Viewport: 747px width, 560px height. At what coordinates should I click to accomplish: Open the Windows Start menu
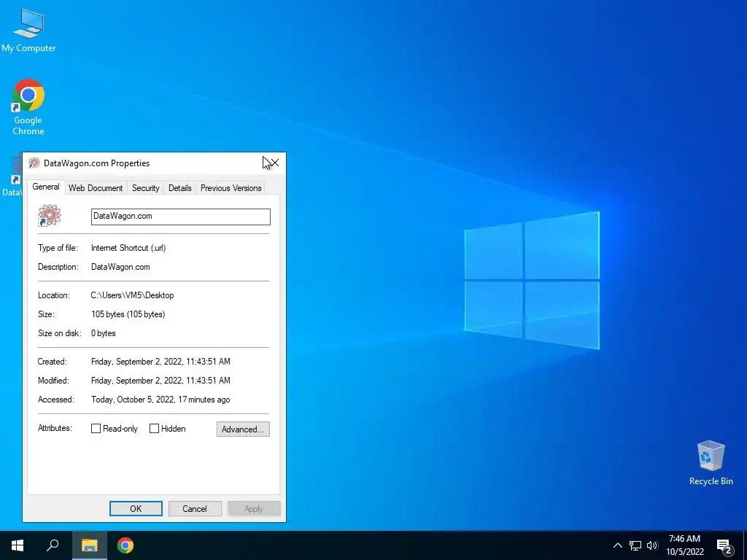[x=18, y=545]
